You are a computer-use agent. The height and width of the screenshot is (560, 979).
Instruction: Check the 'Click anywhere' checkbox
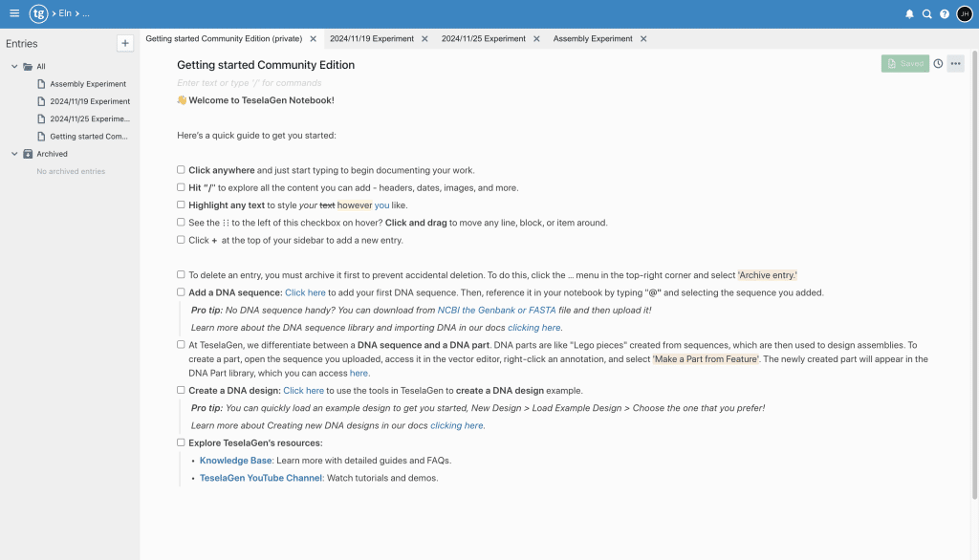[181, 170]
